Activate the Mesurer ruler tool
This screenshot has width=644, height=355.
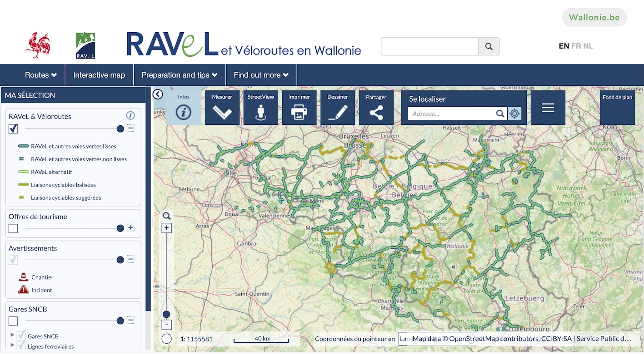click(x=222, y=108)
